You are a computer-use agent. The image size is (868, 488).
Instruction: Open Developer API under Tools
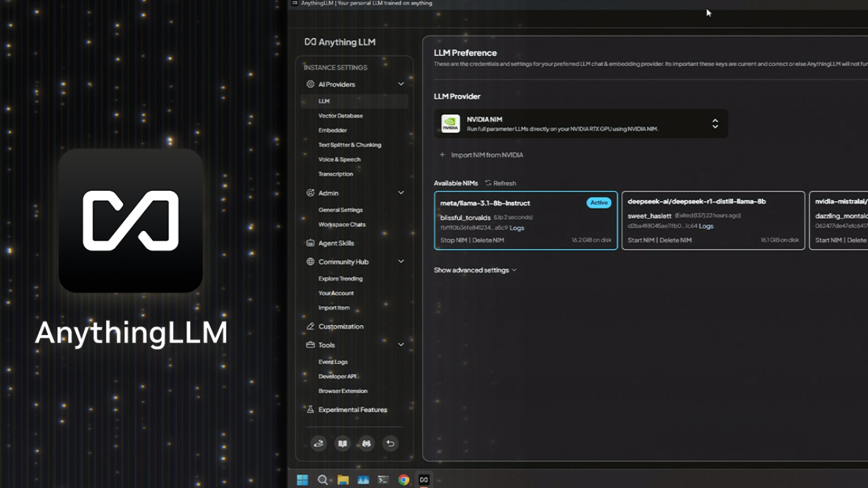pyautogui.click(x=337, y=377)
